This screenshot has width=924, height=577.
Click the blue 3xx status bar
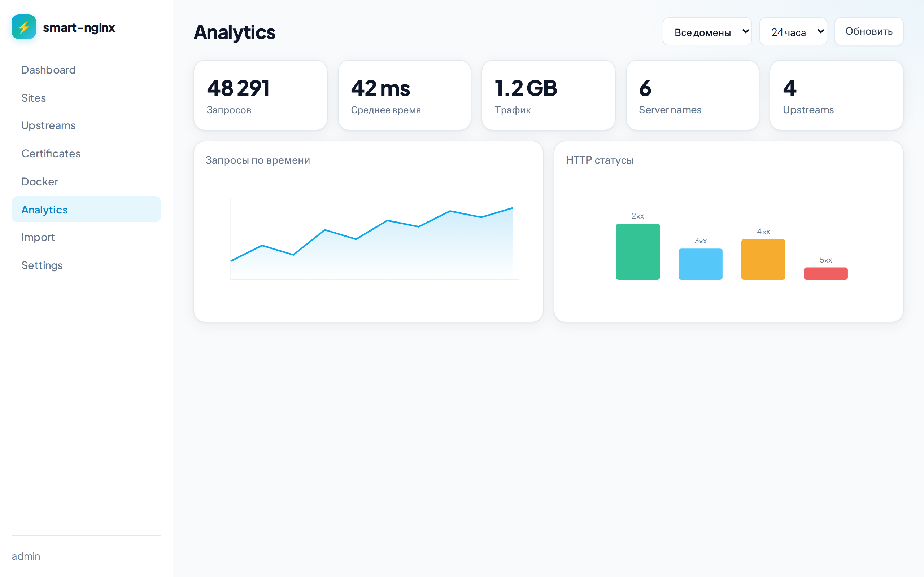(700, 264)
